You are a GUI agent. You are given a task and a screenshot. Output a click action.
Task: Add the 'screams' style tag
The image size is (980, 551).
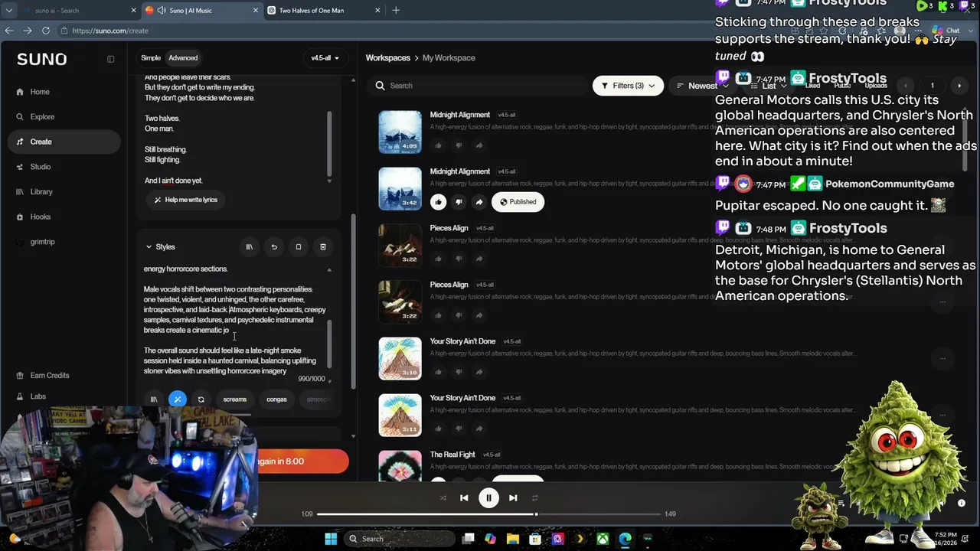pos(235,399)
